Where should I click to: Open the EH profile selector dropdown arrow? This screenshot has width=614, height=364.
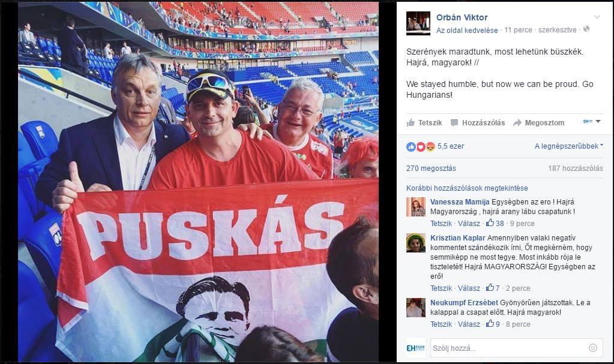598,121
